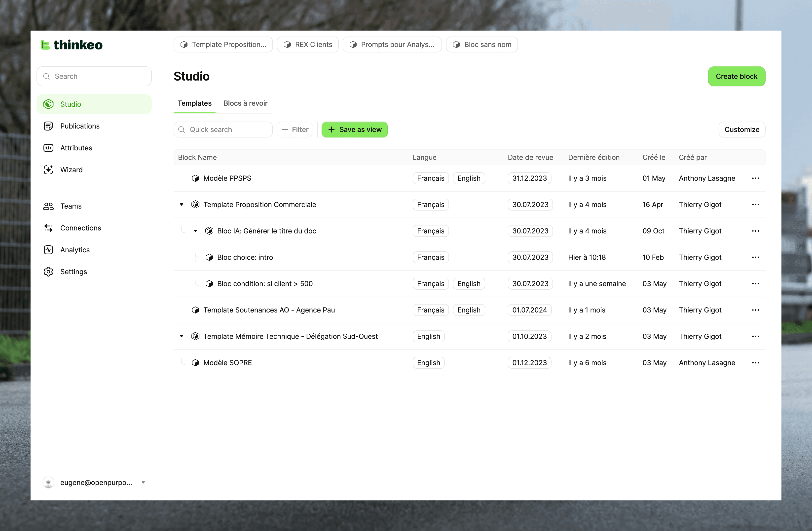Click Save as view button
The height and width of the screenshot is (531, 812).
355,130
